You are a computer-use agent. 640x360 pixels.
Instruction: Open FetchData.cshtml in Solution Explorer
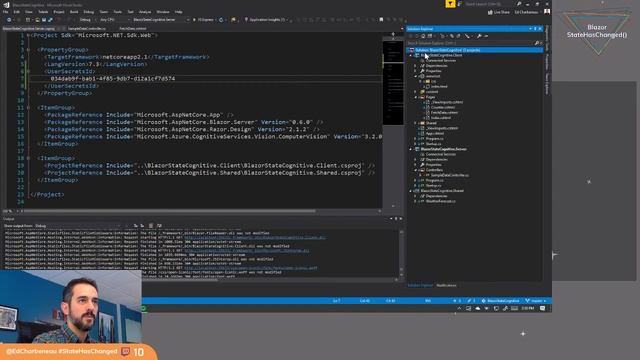(x=444, y=113)
